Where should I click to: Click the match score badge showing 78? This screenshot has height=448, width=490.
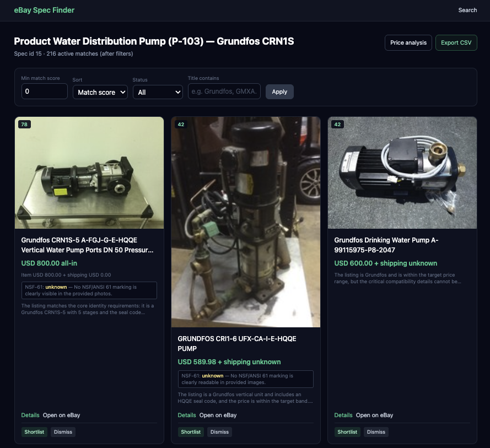[x=24, y=125]
